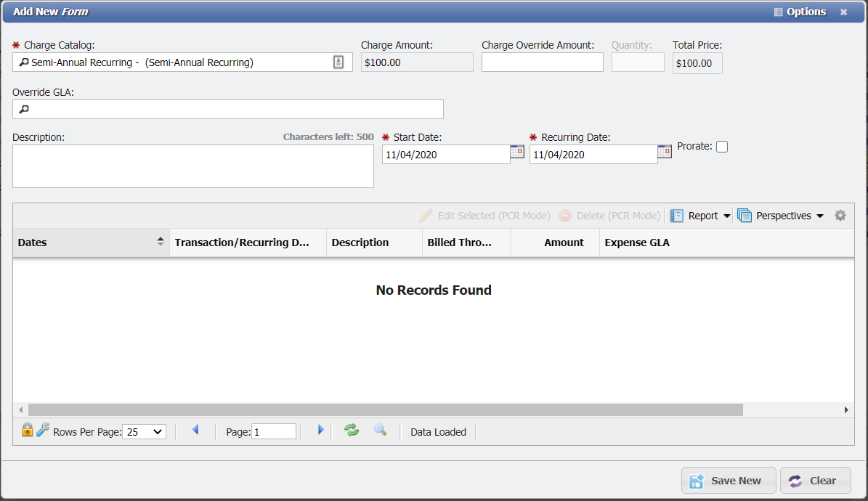Click Delete (PCR Mode)

609,216
